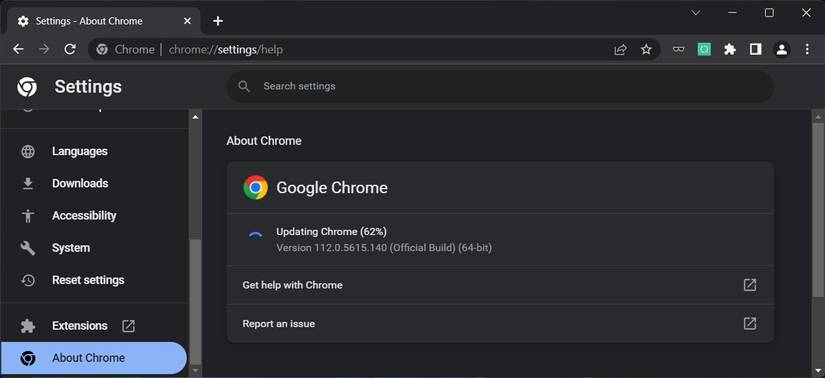Click the version 112.0.5615.140 text
Viewport: 825px width, 378px height.
pos(384,247)
